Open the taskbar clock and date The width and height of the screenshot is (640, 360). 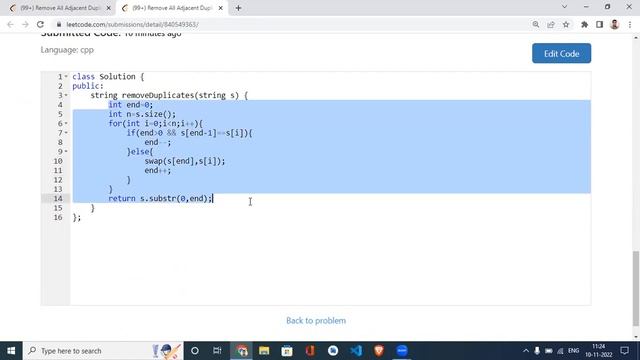click(x=598, y=351)
